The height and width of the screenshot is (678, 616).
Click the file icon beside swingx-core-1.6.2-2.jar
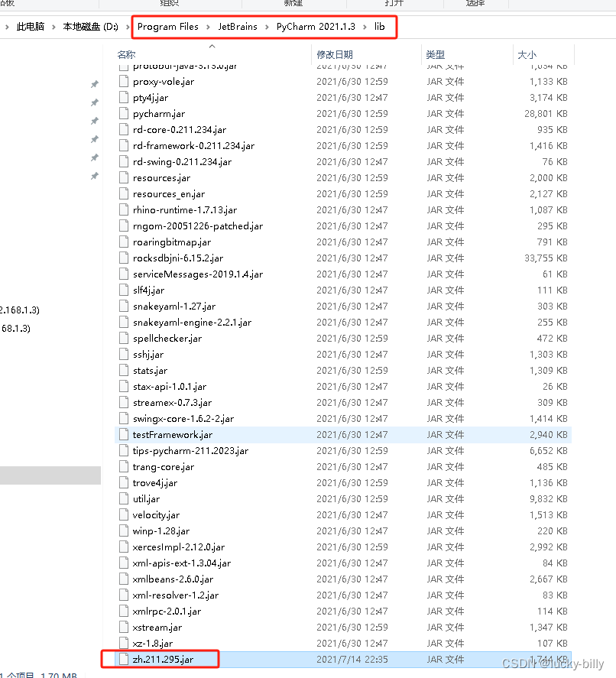[124, 418]
